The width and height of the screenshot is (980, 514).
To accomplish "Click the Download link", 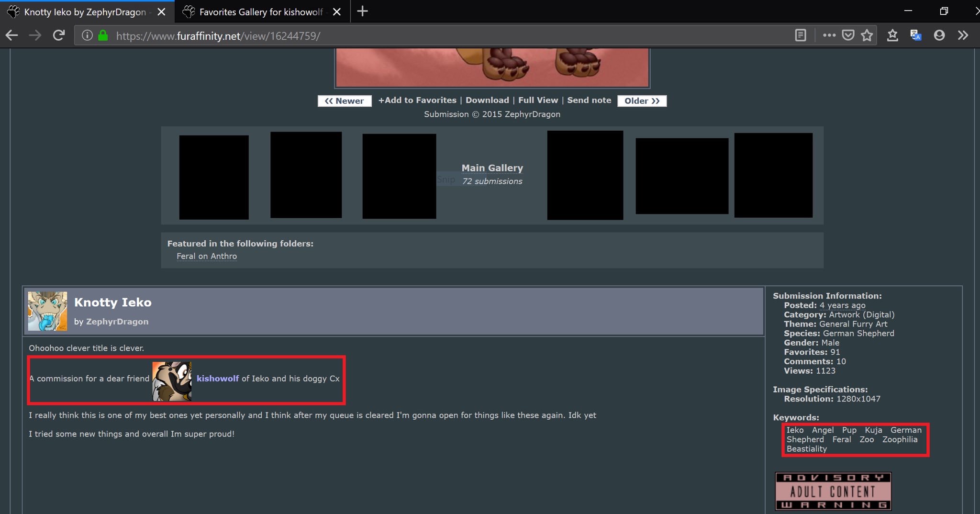I will click(487, 100).
